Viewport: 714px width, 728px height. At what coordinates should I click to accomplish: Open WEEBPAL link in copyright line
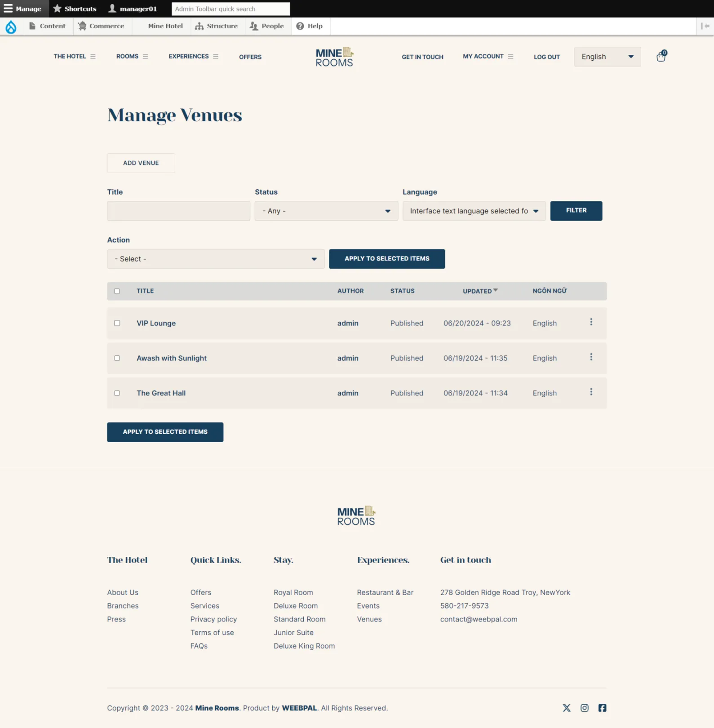(x=299, y=708)
